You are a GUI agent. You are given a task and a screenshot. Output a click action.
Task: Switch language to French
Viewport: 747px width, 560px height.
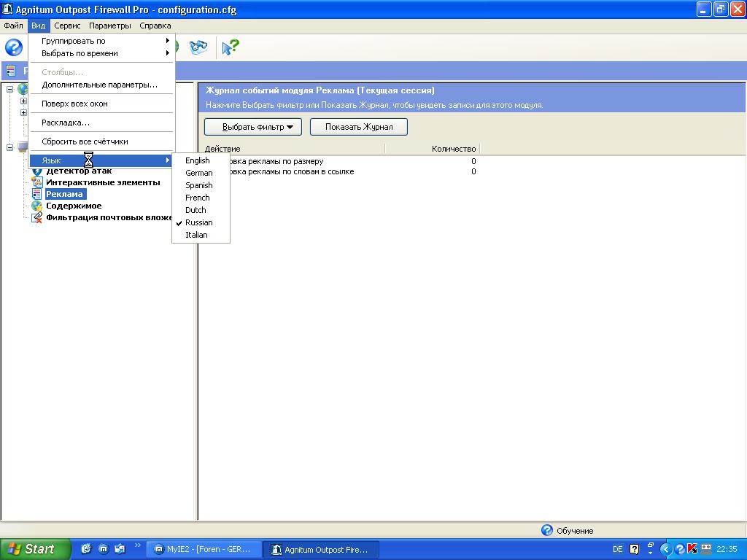201,198
